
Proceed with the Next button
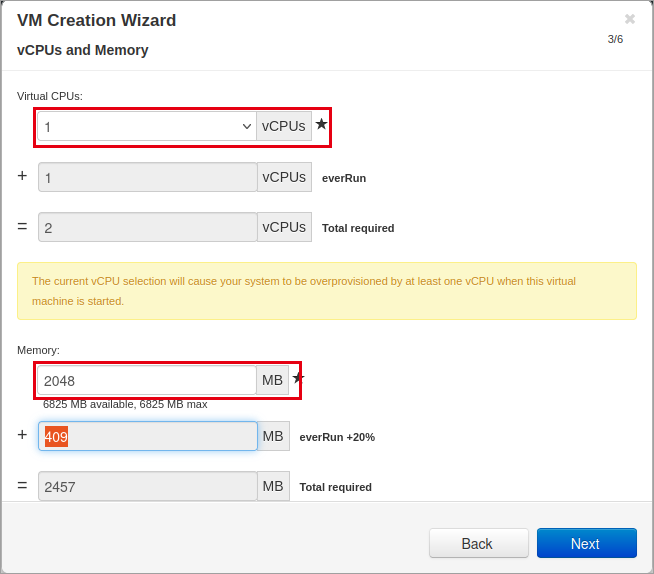click(586, 543)
